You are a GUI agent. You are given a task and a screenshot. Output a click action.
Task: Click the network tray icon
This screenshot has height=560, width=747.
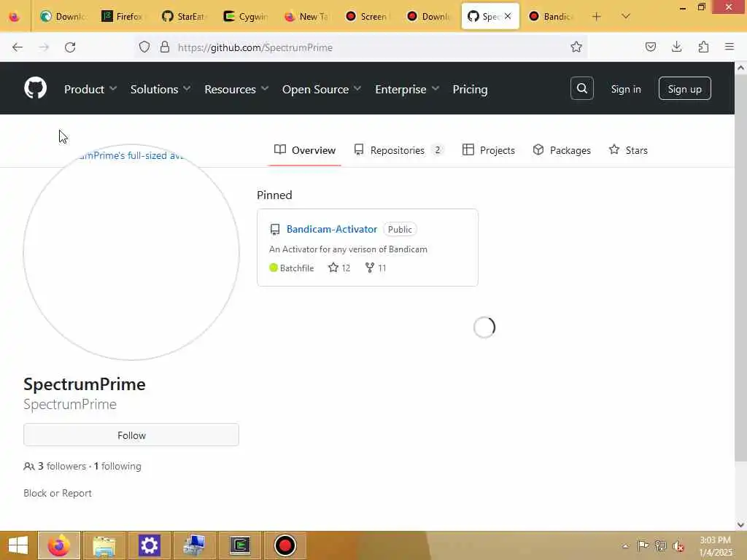pos(660,546)
